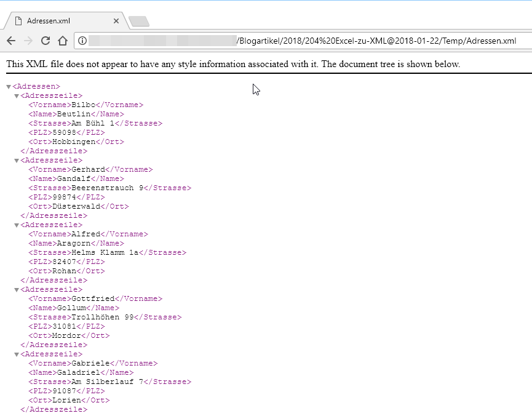Screen dimensions: 532x416
Task: Click the XML style information notice text
Action: point(233,64)
